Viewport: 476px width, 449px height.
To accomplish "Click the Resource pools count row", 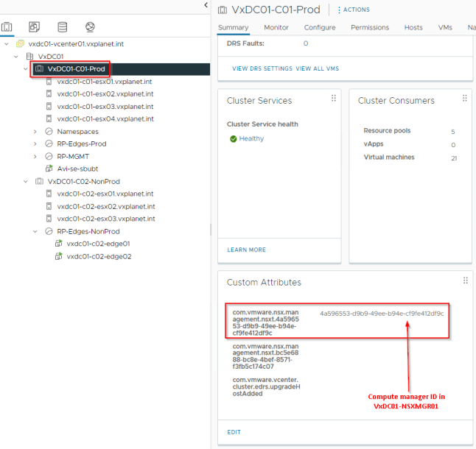I will [410, 131].
